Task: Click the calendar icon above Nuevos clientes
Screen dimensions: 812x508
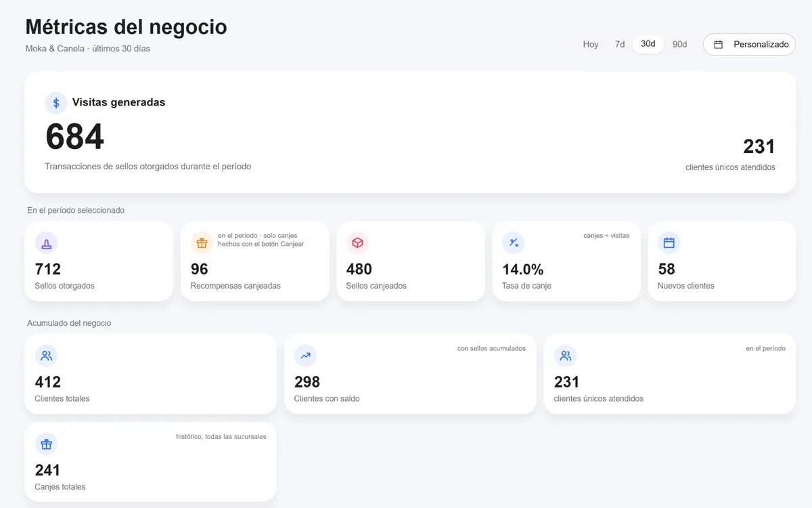Action: click(669, 243)
